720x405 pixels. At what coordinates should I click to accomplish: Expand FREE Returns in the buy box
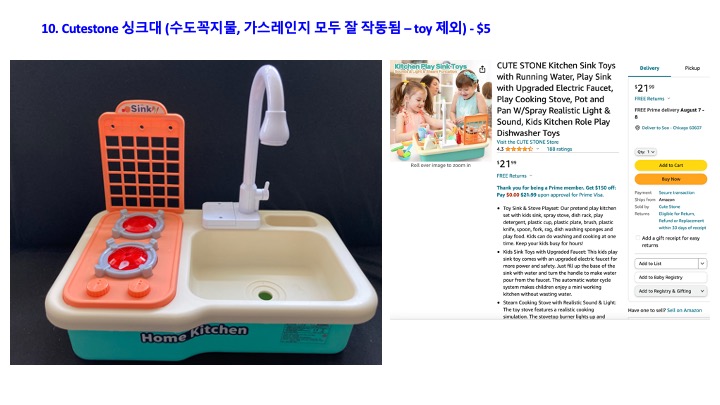652,99
